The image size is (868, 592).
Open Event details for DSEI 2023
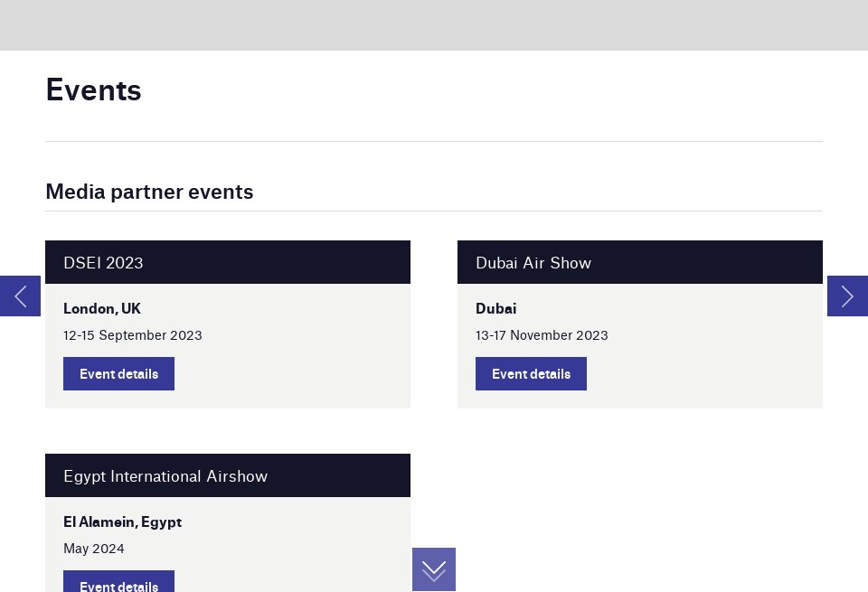(118, 373)
